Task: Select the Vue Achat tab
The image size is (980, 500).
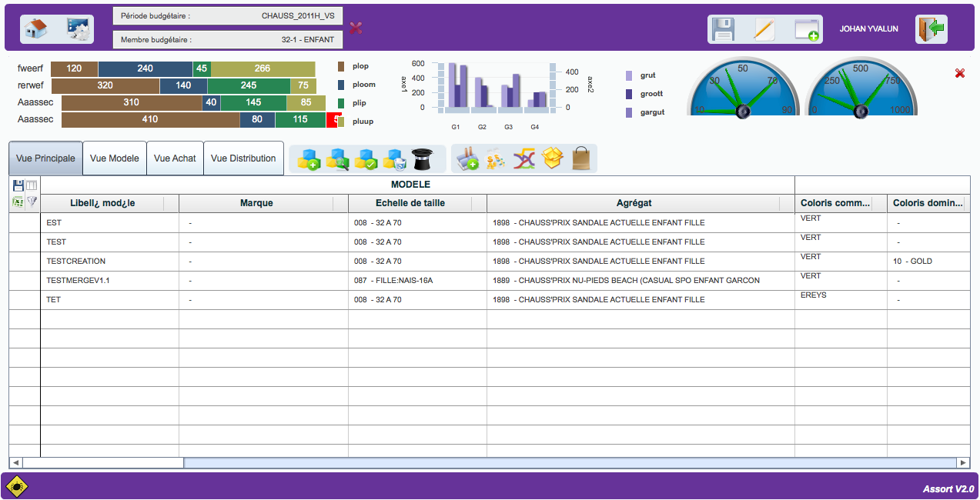Action: coord(175,158)
